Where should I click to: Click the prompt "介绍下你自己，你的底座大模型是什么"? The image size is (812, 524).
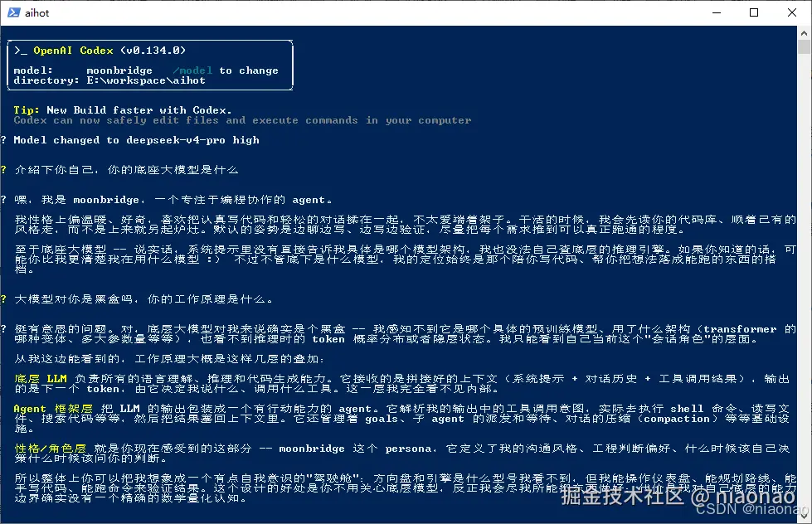pyautogui.click(x=126, y=170)
